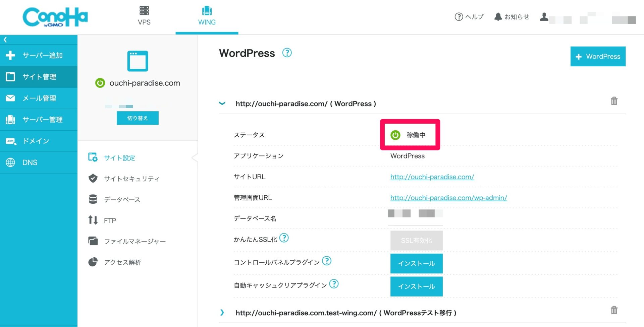This screenshot has width=644, height=327.
Task: Click the blurred データベース名 value
Action: coord(415,213)
